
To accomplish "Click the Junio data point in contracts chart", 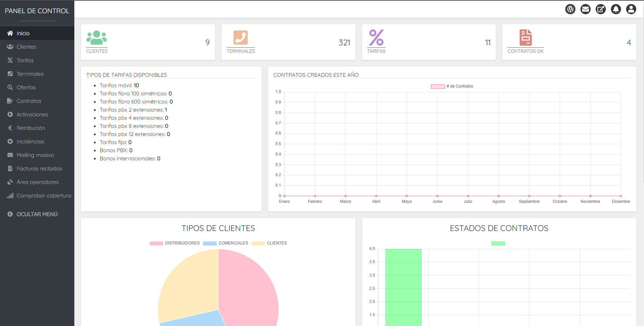I will 437,196.
